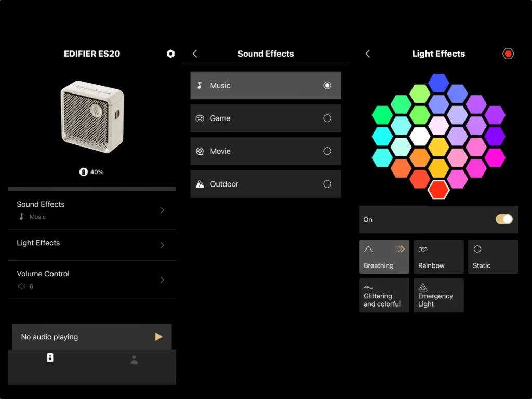Screen dimensions: 532x399
Task: Pick the white hexagon color swatch
Action: click(420, 136)
